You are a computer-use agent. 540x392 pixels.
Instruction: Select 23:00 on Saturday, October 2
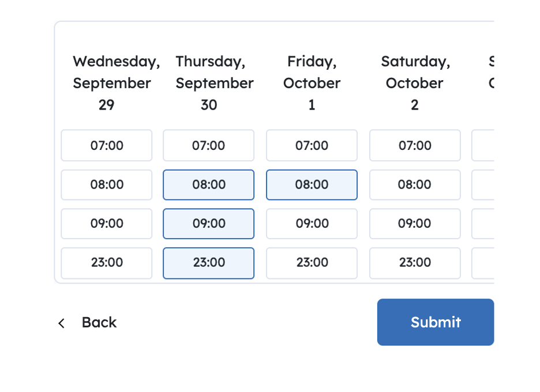[x=415, y=263]
